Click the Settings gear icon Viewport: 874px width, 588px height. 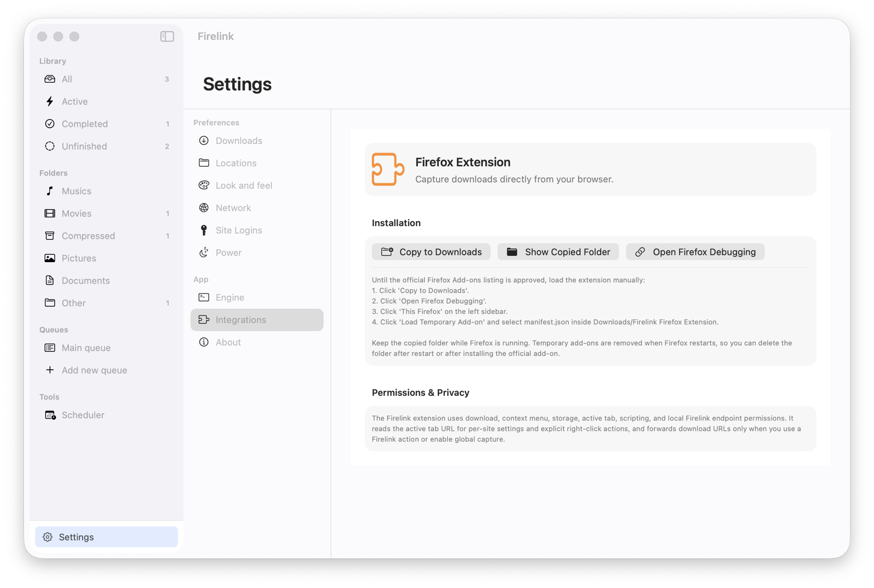[x=48, y=537]
